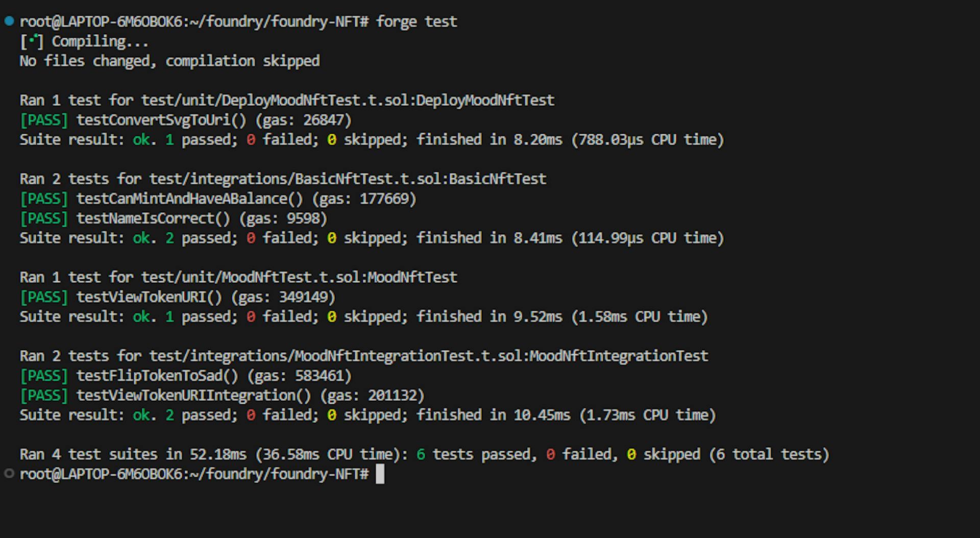Click the red 0 failed count in final summary
The width and height of the screenshot is (980, 538).
550,454
